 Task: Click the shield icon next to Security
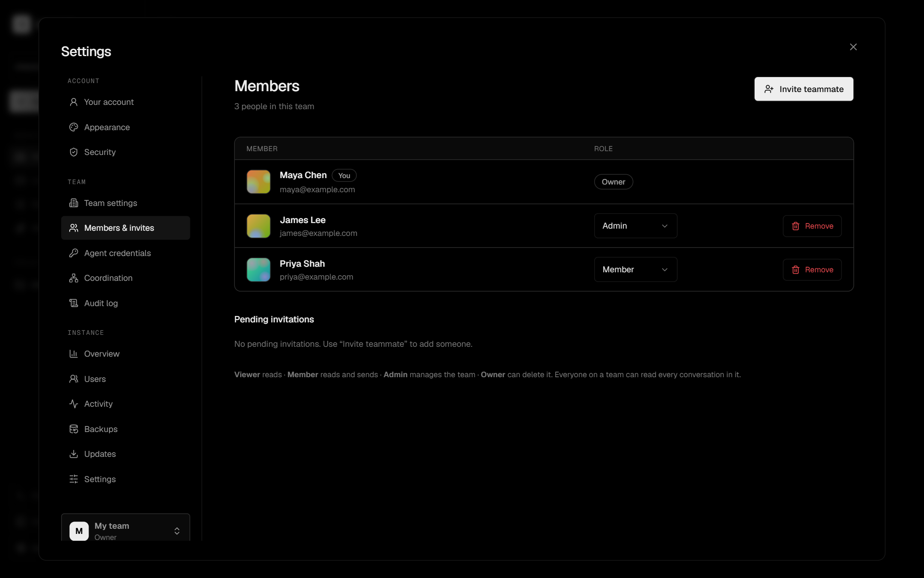point(74,152)
